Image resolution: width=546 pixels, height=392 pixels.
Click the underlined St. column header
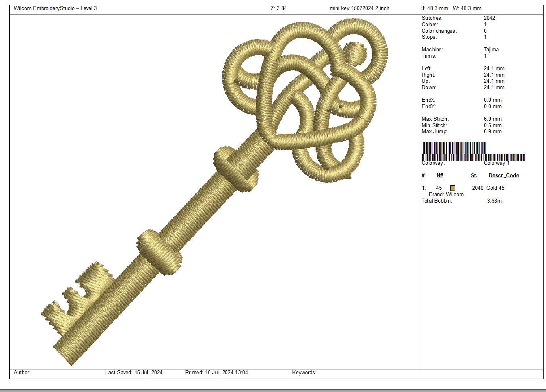coord(474,176)
